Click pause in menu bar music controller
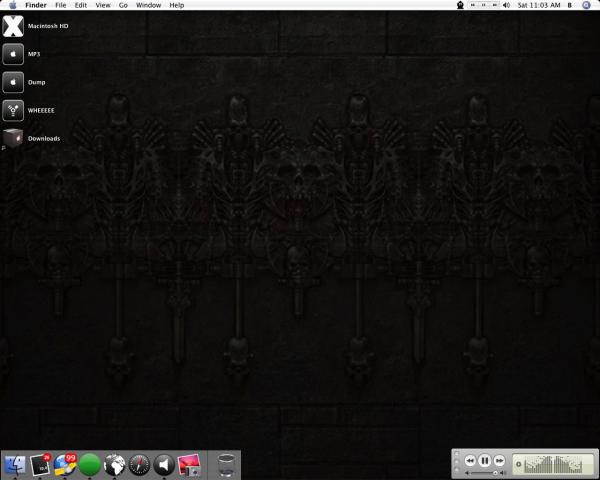 point(484,5)
